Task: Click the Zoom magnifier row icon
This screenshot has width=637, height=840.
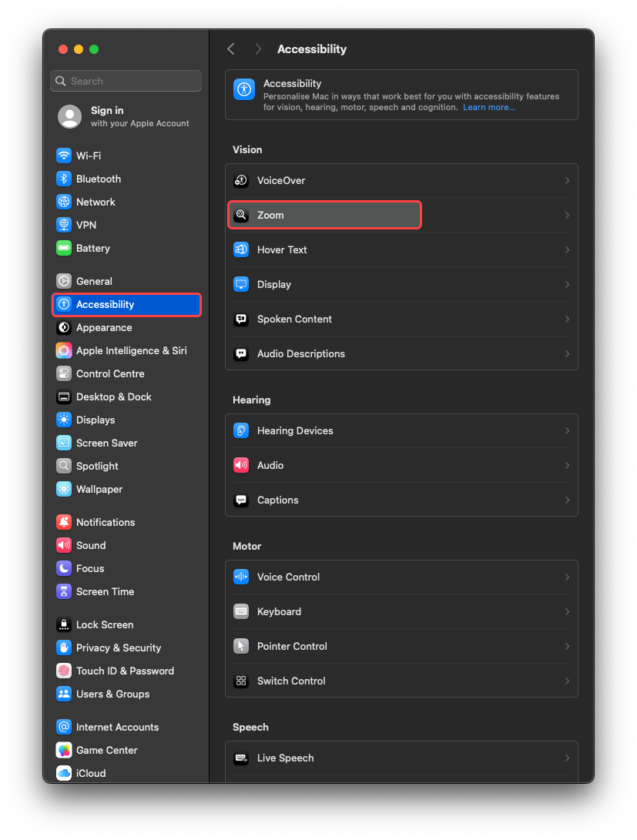Action: [241, 215]
